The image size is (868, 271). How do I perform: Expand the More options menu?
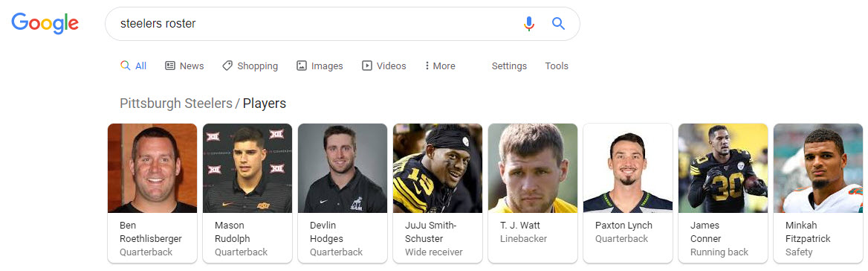pyautogui.click(x=440, y=66)
